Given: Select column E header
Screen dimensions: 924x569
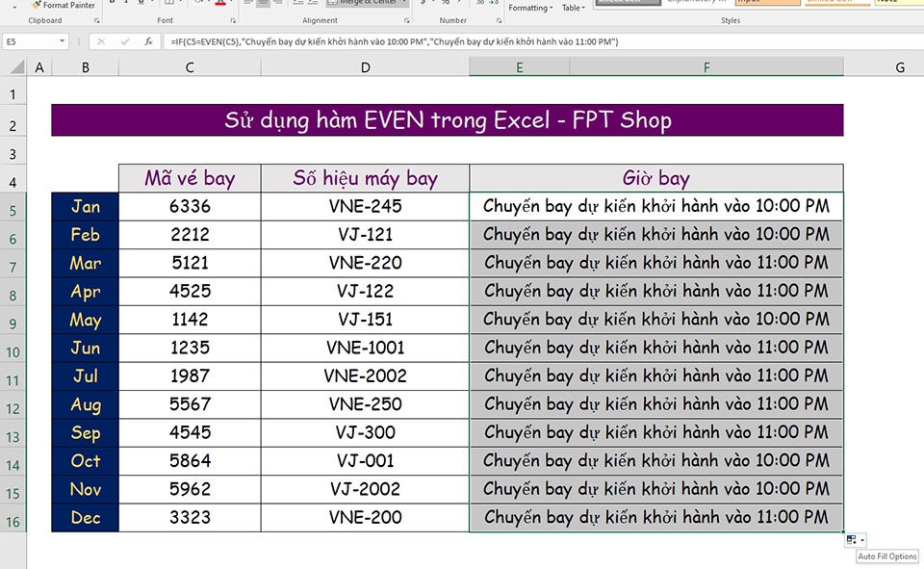Looking at the screenshot, I should tap(519, 67).
